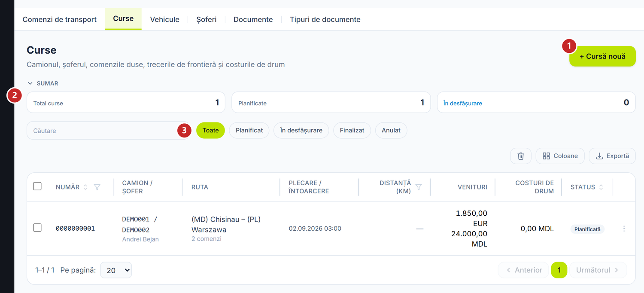Open filter icon on Număr column
The width and height of the screenshot is (644, 293).
point(97,187)
